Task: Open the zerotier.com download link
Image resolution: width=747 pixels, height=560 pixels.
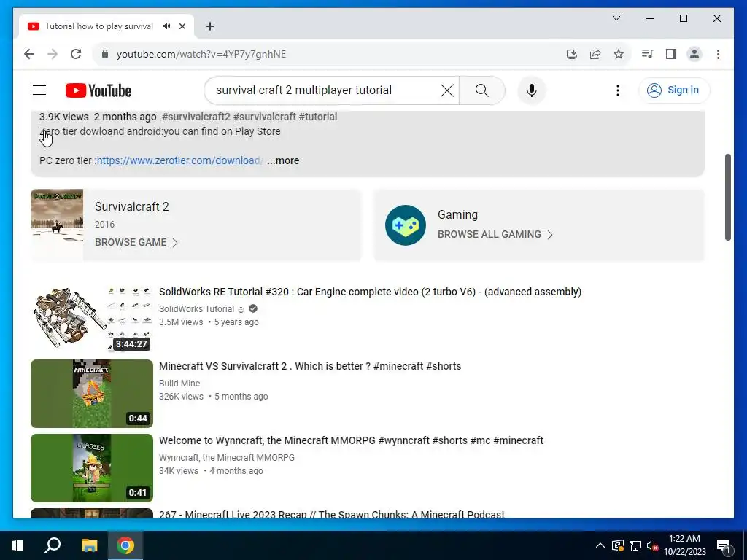Action: coord(179,160)
